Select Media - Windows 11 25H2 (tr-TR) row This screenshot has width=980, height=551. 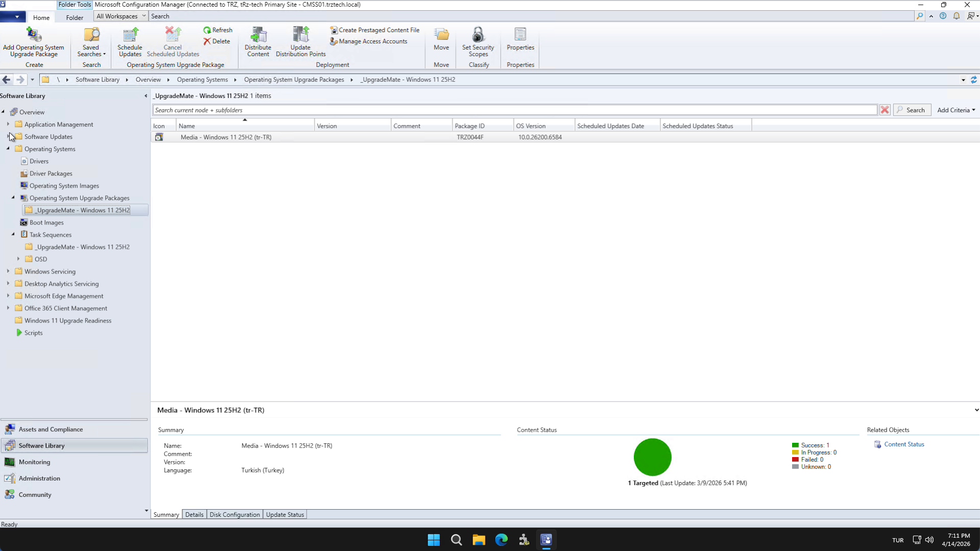point(565,137)
